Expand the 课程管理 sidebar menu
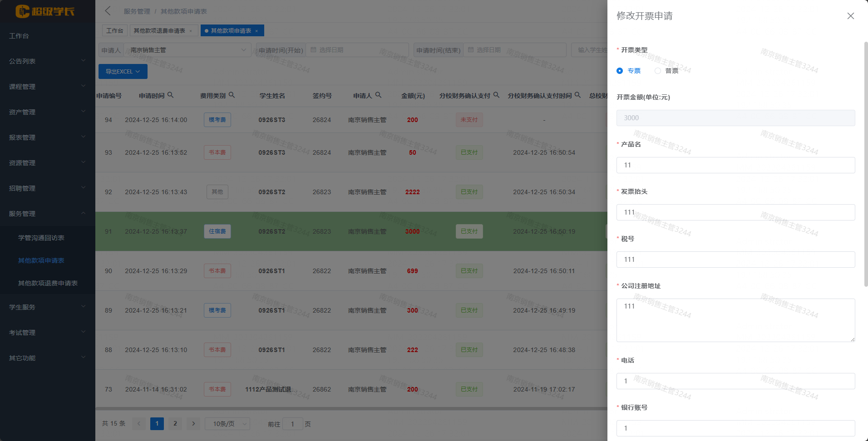 pos(47,87)
